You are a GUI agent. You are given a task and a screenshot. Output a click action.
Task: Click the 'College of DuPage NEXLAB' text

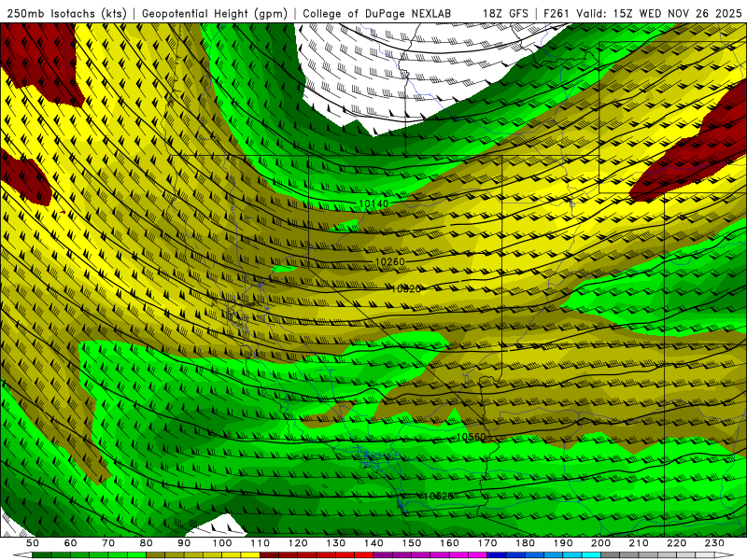(x=376, y=14)
